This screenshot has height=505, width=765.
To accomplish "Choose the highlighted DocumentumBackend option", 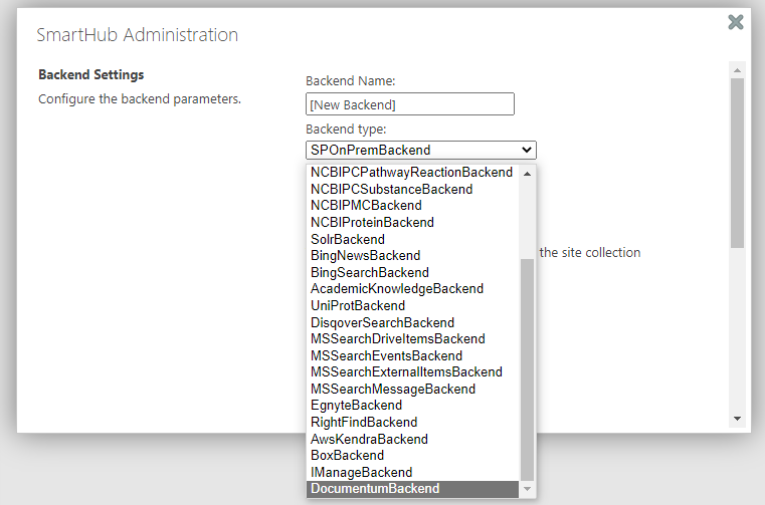I will click(374, 489).
